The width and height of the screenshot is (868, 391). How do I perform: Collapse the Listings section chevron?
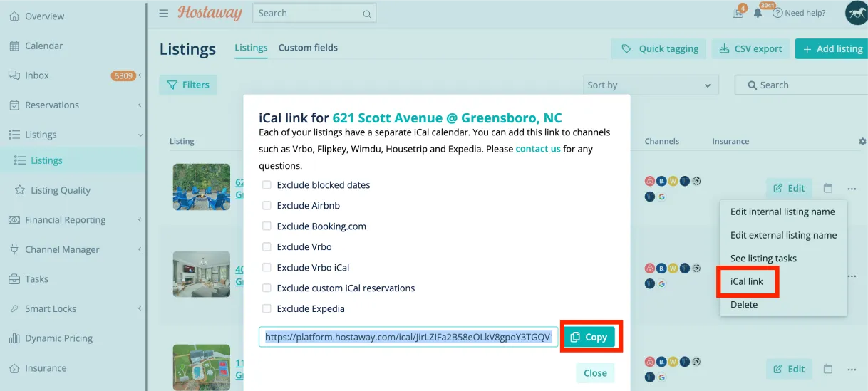[x=140, y=135]
